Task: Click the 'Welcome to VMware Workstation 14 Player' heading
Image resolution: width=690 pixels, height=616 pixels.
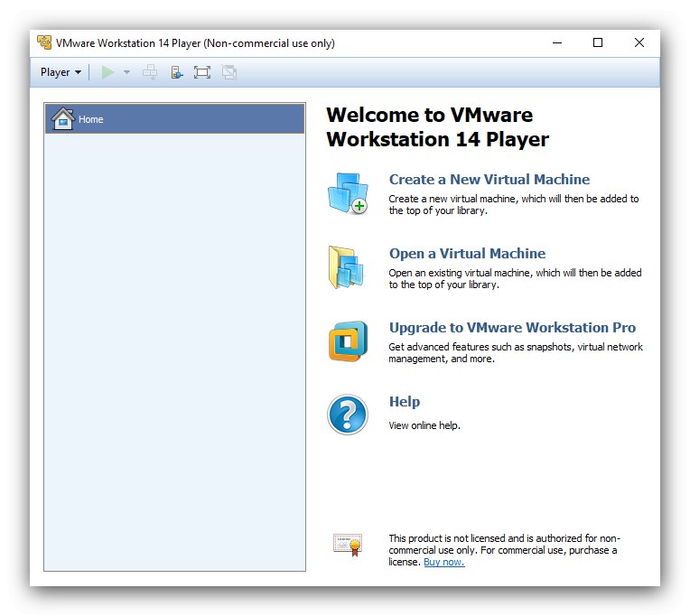Action: click(x=437, y=126)
